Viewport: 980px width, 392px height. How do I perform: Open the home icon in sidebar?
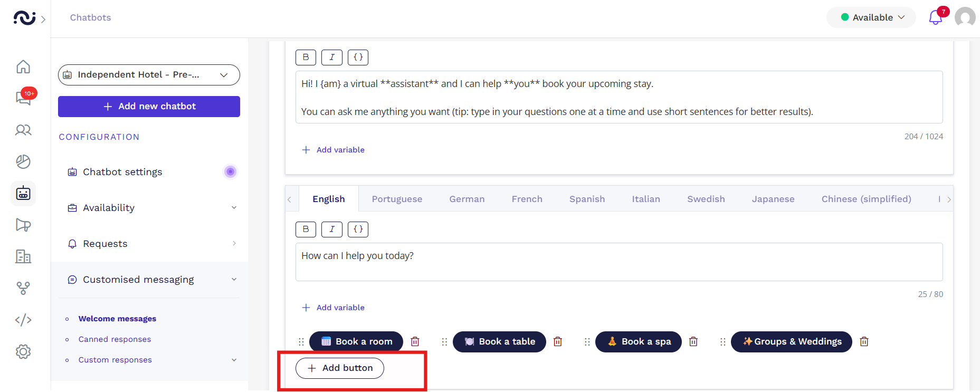click(23, 67)
